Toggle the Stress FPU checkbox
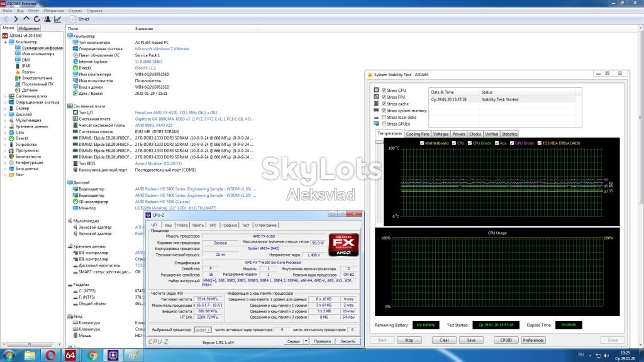The width and height of the screenshot is (644, 362). (x=384, y=97)
